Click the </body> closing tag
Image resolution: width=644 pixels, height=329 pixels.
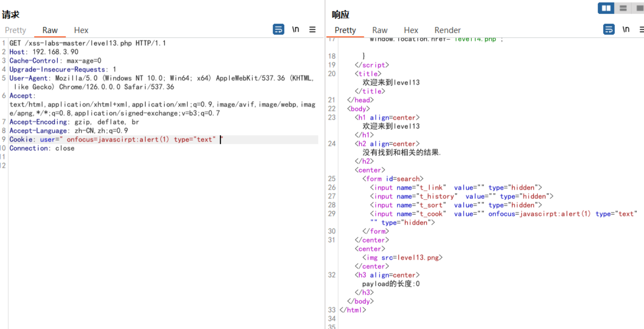(x=360, y=301)
